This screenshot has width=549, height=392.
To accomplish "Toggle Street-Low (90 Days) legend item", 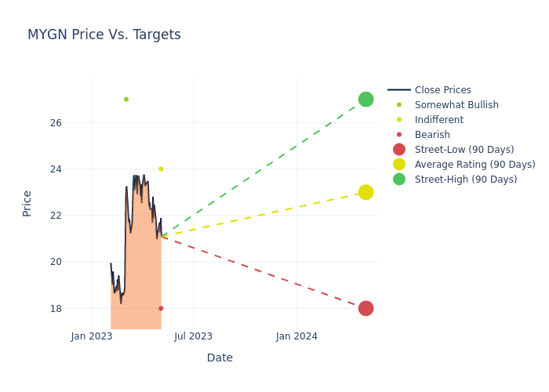I will [464, 150].
